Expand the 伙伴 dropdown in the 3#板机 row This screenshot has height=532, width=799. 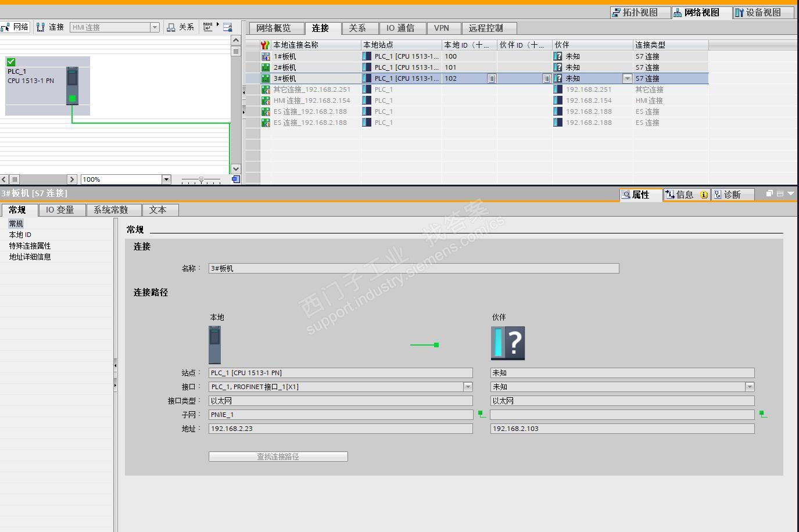[x=627, y=78]
